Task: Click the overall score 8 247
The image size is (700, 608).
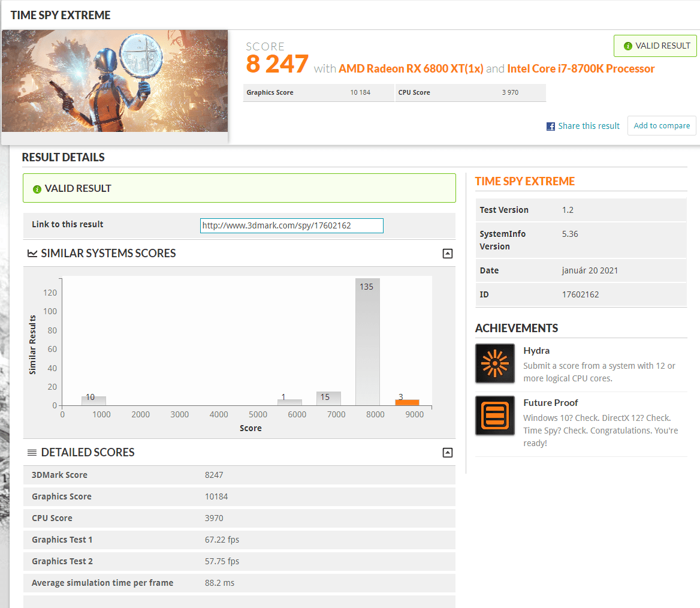Action: tap(277, 64)
